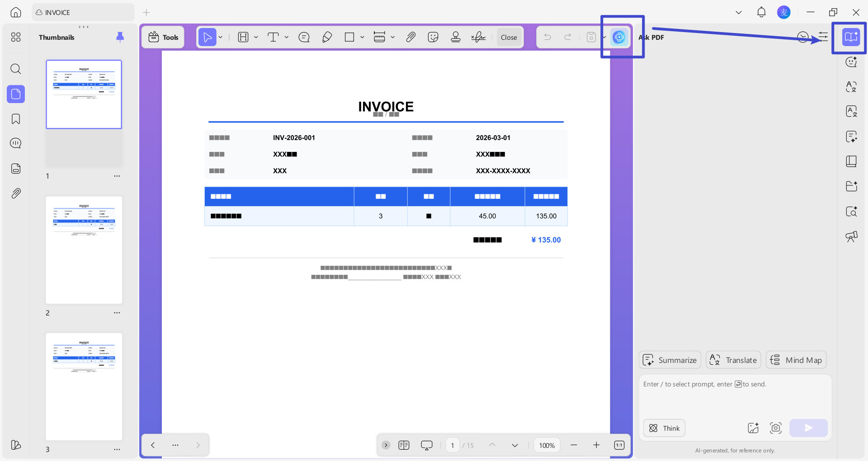Open a new tab

146,12
